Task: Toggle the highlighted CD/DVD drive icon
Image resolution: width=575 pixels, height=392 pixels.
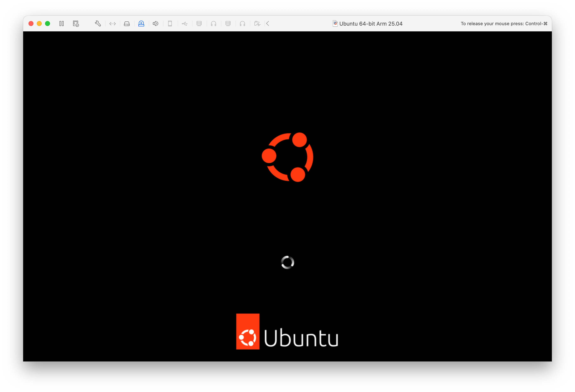Action: [141, 24]
